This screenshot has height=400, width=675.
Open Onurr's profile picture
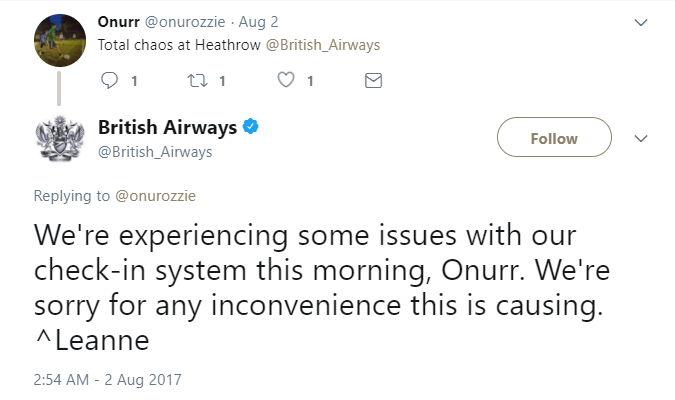tap(60, 41)
